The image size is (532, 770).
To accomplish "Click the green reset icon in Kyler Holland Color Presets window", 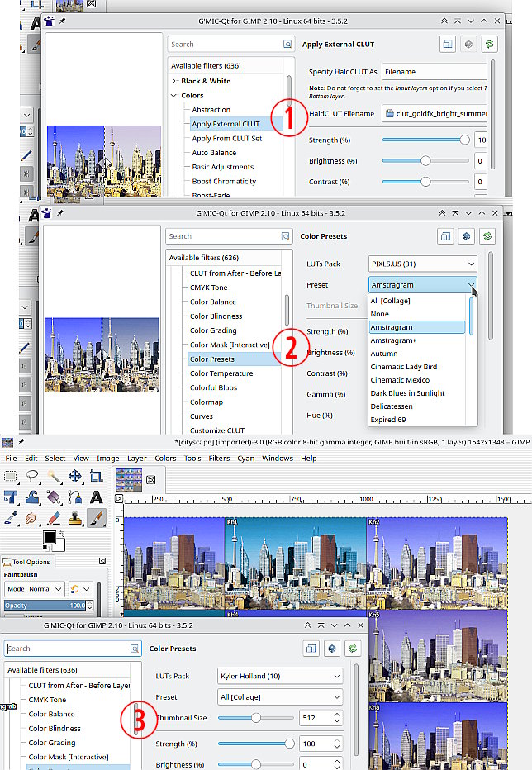I will point(353,649).
